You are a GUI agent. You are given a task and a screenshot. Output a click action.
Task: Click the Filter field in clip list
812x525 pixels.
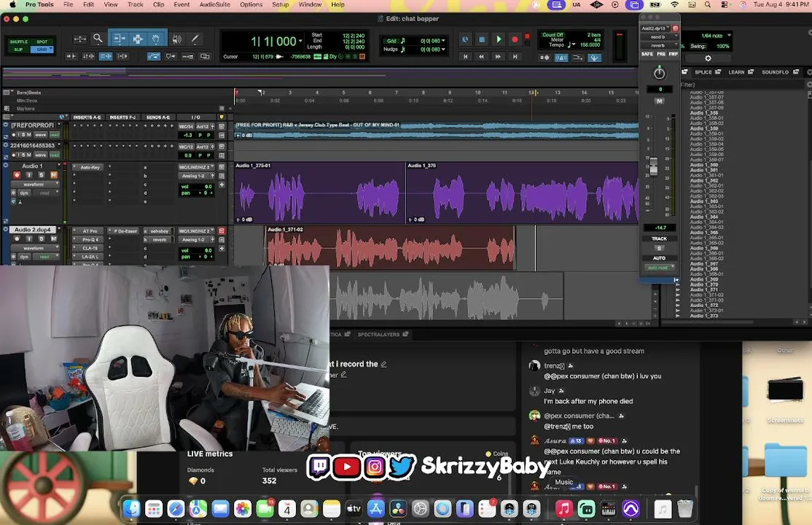743,85
